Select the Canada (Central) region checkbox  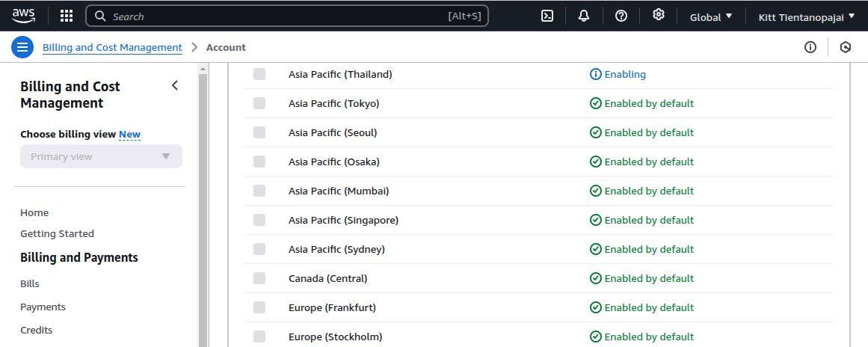[259, 278]
